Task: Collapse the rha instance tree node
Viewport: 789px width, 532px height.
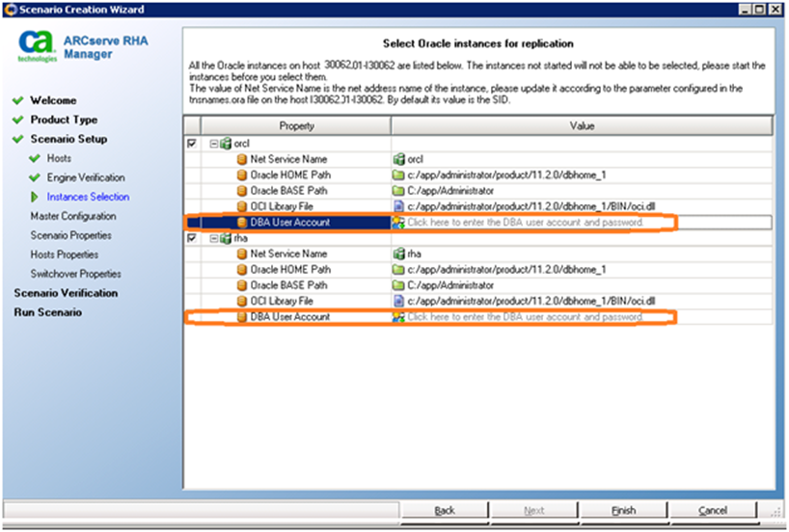Action: 214,238
